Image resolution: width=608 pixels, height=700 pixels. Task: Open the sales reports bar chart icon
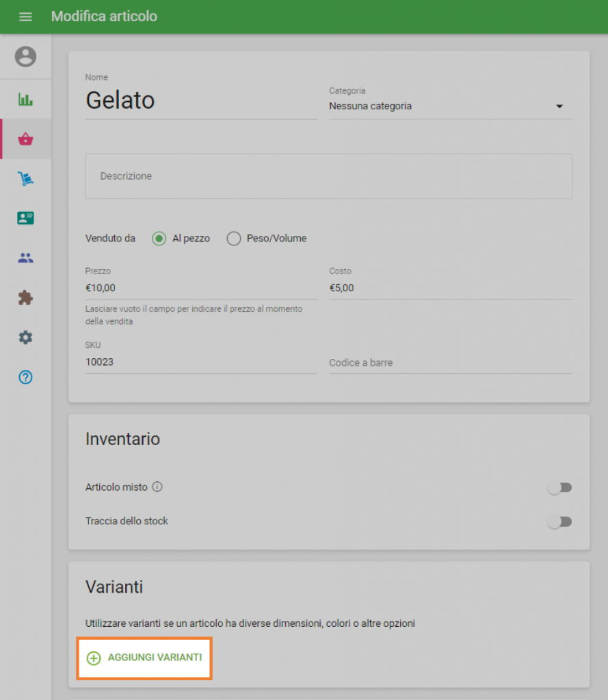tap(25, 99)
